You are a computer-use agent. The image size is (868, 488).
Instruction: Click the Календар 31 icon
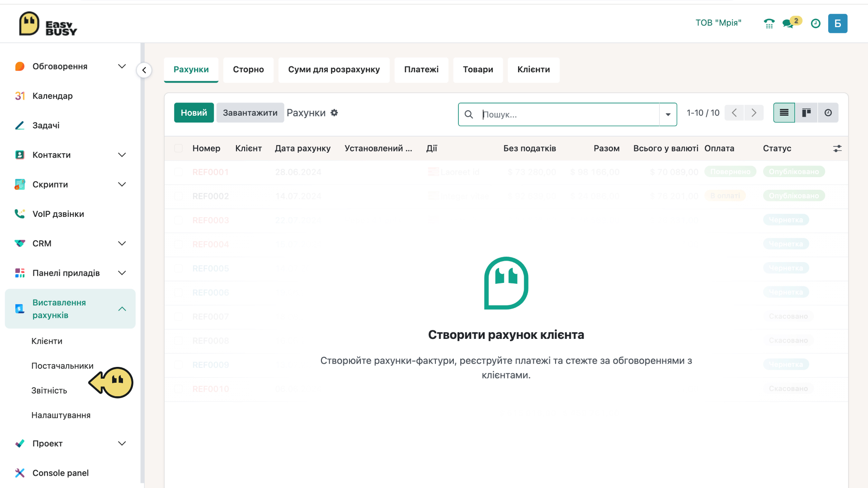click(x=20, y=96)
